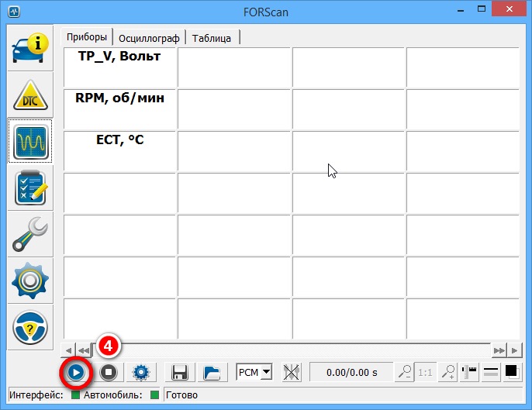Image resolution: width=532 pixels, height=410 pixels.
Task: Click the Интерфейс status indicator
Action: pyautogui.click(x=75, y=394)
